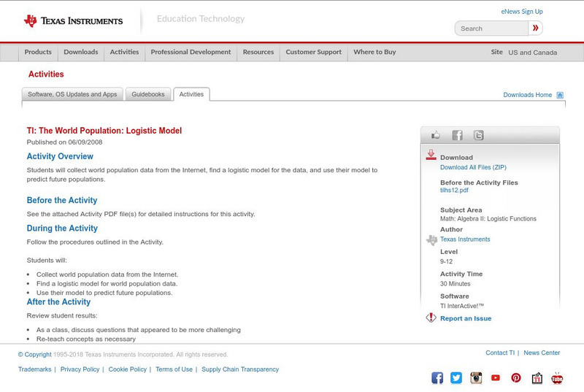Viewport: 584px width, 392px height.
Task: Select the Activities tab
Action: click(x=191, y=94)
